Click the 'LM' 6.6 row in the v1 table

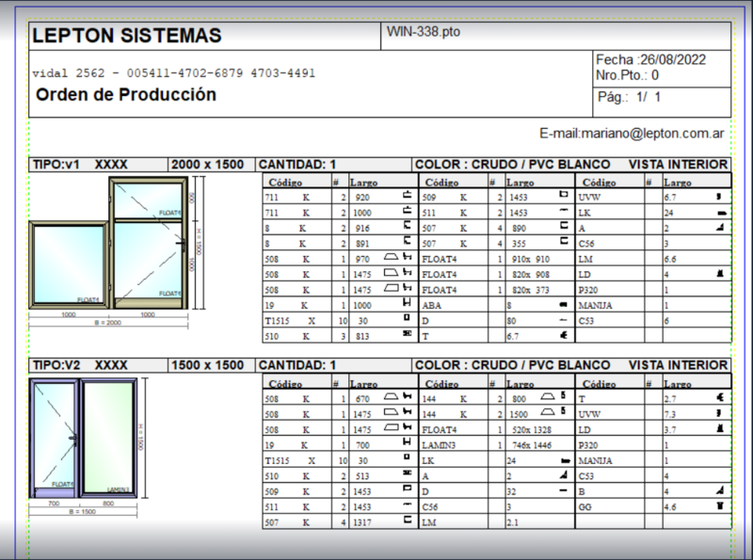pos(653,259)
